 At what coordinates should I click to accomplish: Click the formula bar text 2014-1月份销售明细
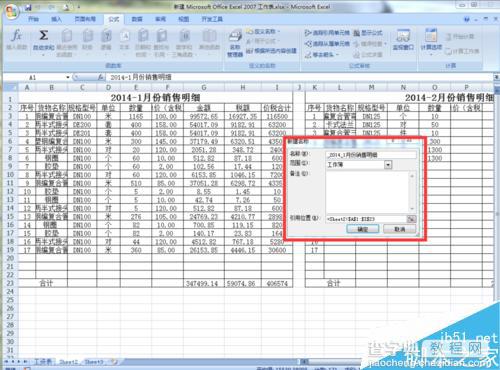click(141, 77)
